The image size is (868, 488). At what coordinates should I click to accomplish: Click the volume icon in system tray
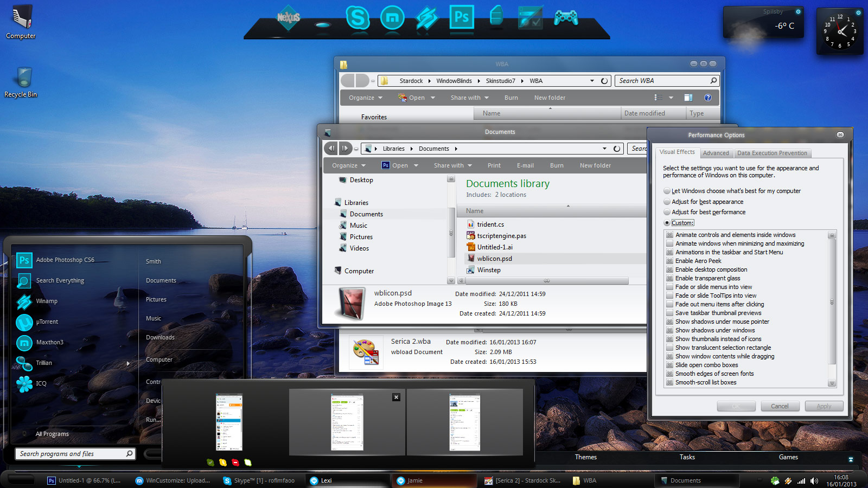point(814,480)
